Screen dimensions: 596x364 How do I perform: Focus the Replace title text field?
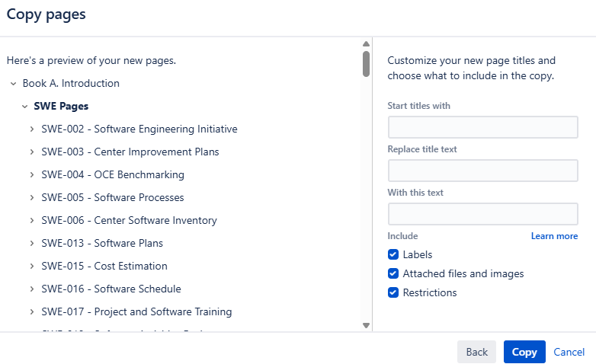482,171
